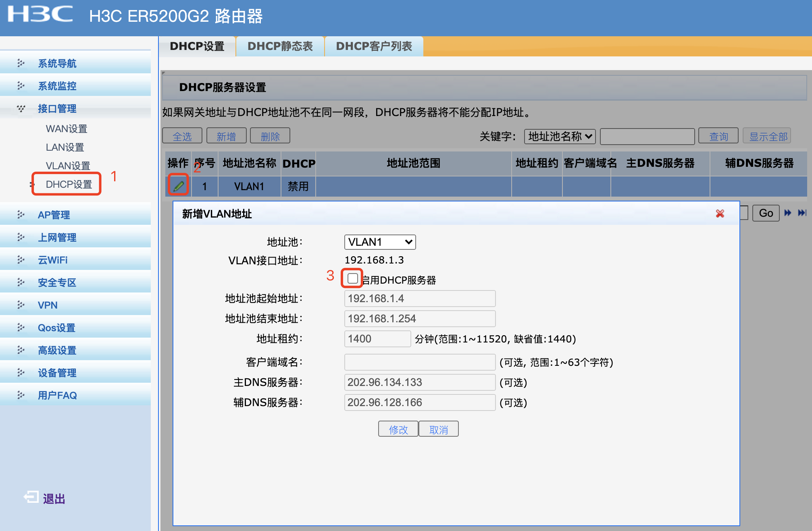
Task: Click the 客户端域名 input field
Action: click(419, 362)
